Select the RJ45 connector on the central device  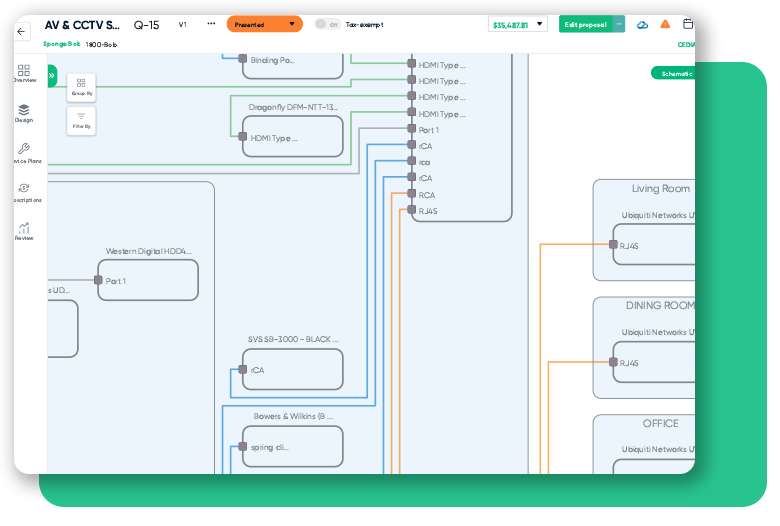tap(412, 210)
